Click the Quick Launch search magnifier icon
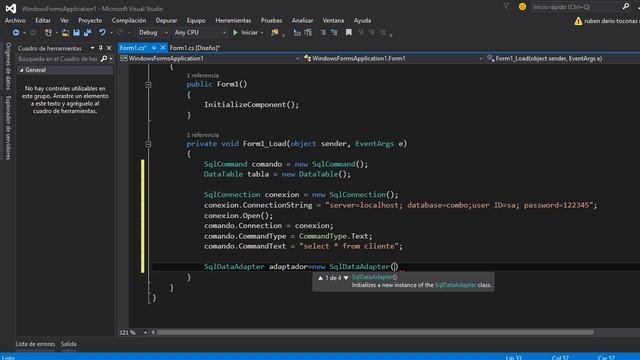This screenshot has width=640, height=360. [626, 6]
